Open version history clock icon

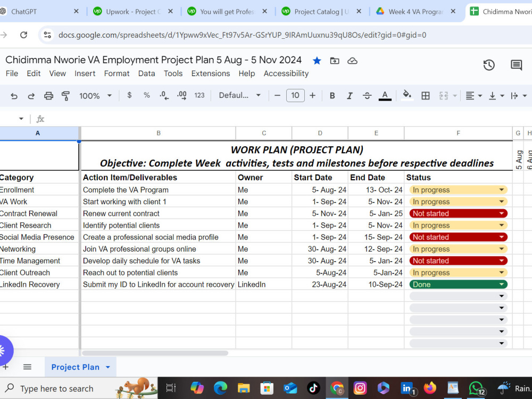coord(489,65)
